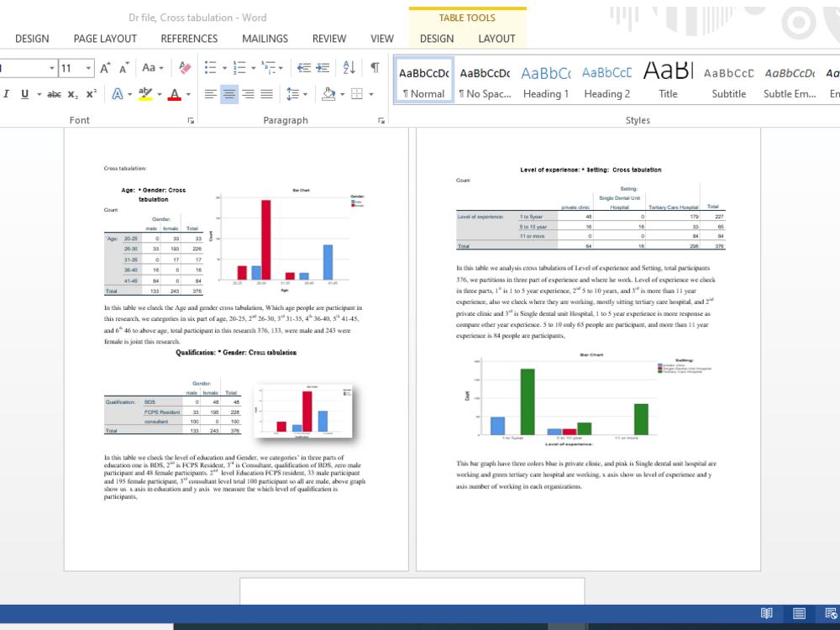Open the References tab
Screen dimensions: 840x630
click(x=189, y=39)
